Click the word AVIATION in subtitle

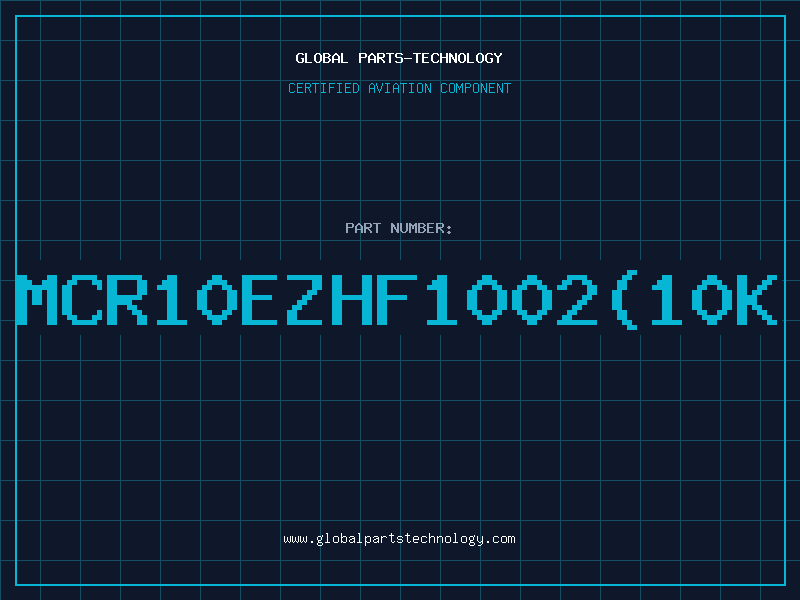coord(399,88)
